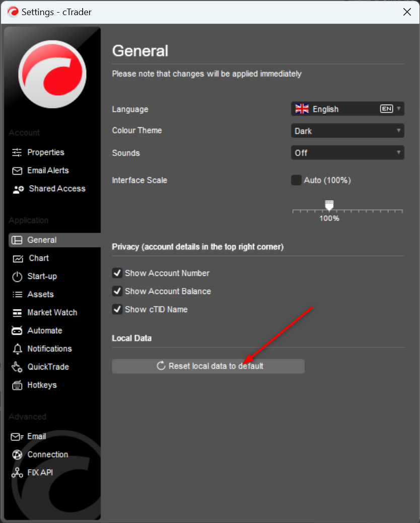
Task: Uncheck Show Account Number checkbox
Action: tap(117, 273)
